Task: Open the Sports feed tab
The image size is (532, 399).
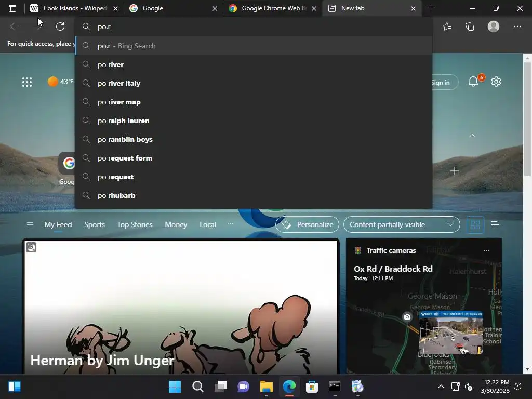Action: [95, 224]
